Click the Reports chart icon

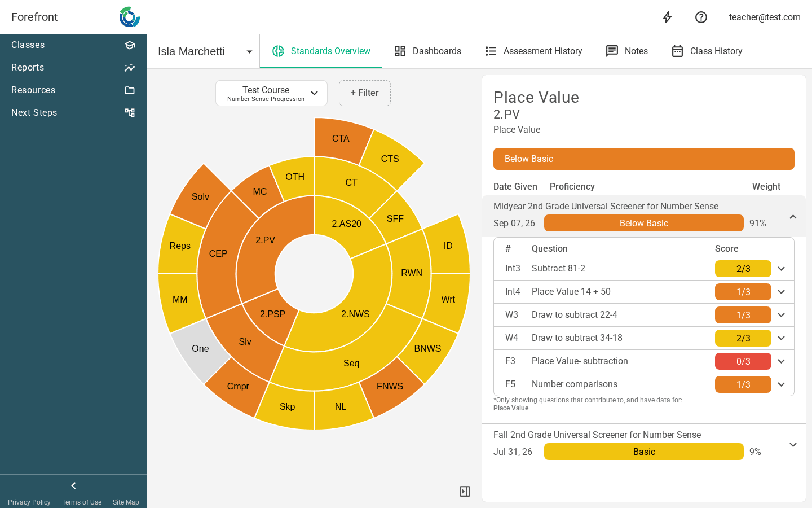(130, 68)
